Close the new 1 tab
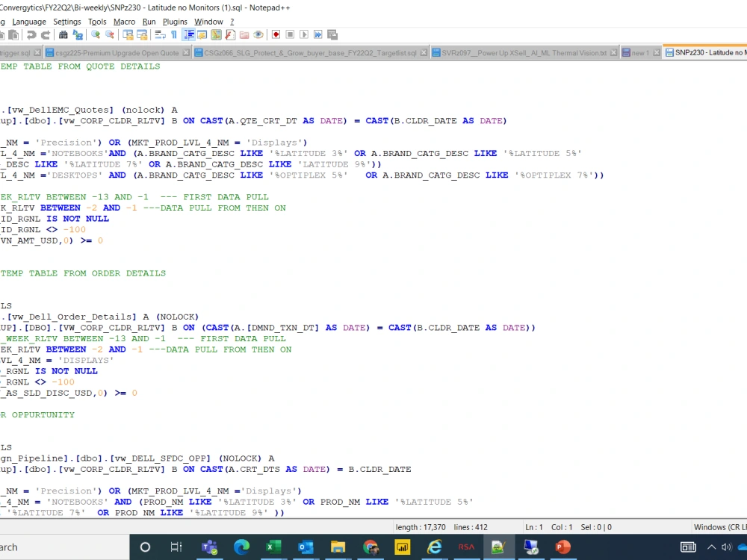The image size is (747, 560). point(657,53)
